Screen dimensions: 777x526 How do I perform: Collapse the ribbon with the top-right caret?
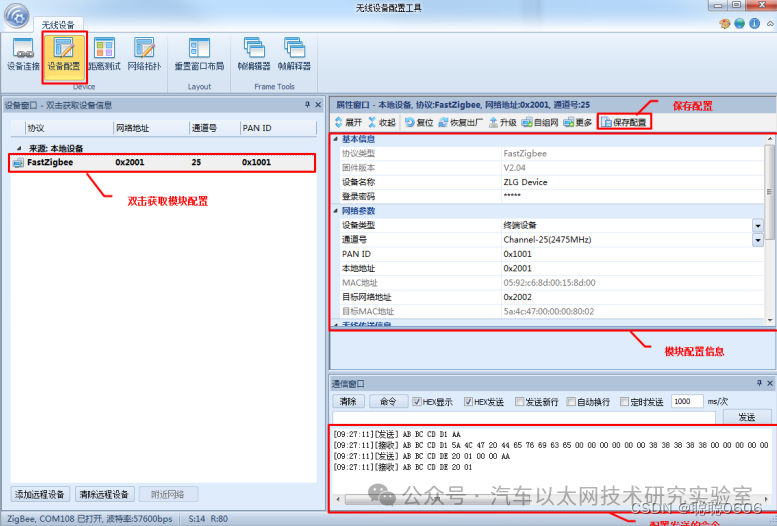pyautogui.click(x=770, y=24)
